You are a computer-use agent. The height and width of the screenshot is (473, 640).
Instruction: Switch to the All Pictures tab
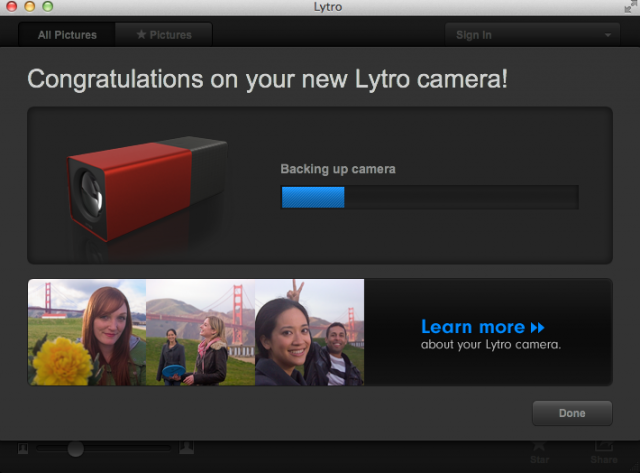pyautogui.click(x=67, y=35)
